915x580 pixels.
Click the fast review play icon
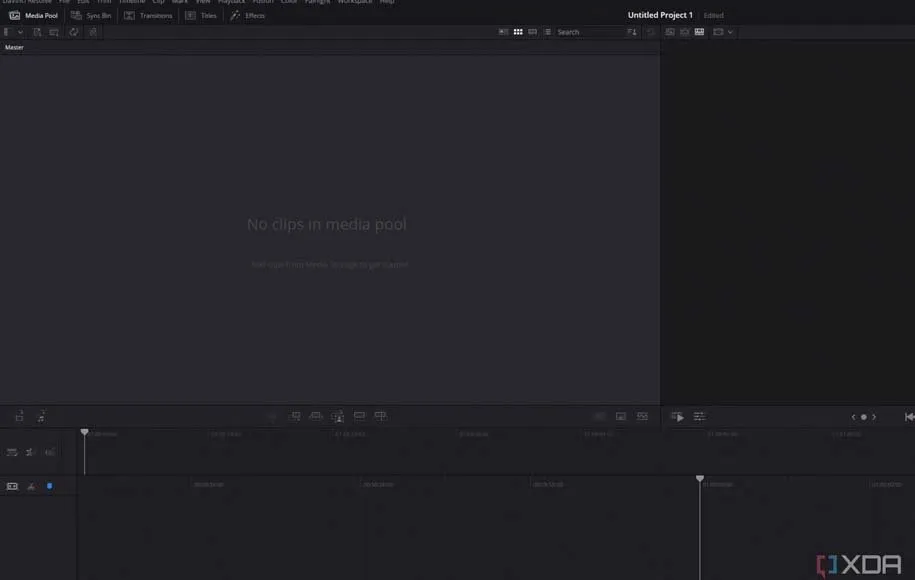pos(677,416)
